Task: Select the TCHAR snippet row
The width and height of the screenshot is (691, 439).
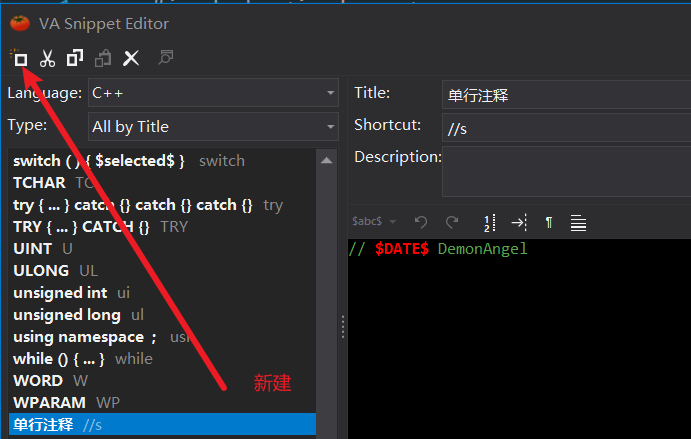Action: pos(162,183)
